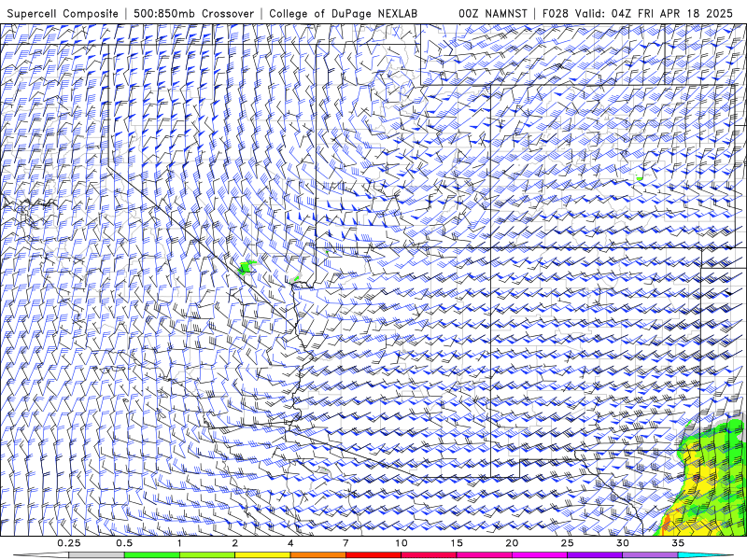This screenshot has height=560, width=747.
Task: Click the '15' colorbar value
Action: pyautogui.click(x=457, y=543)
